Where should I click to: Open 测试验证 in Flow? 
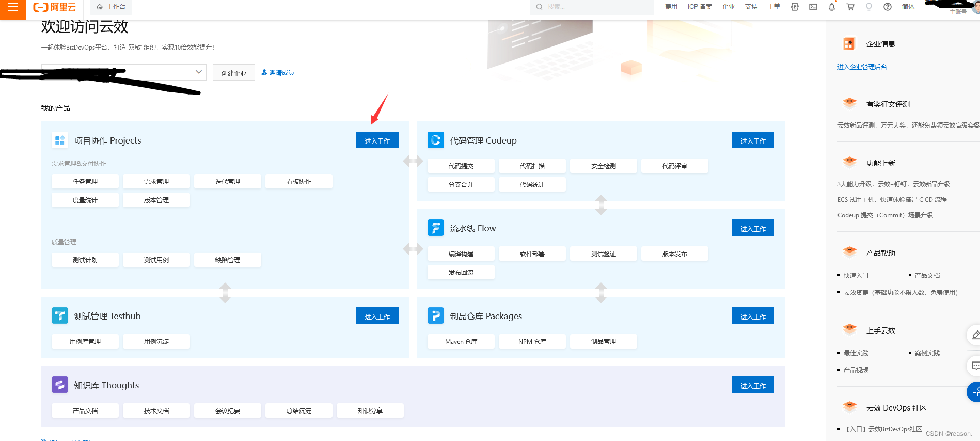(604, 254)
